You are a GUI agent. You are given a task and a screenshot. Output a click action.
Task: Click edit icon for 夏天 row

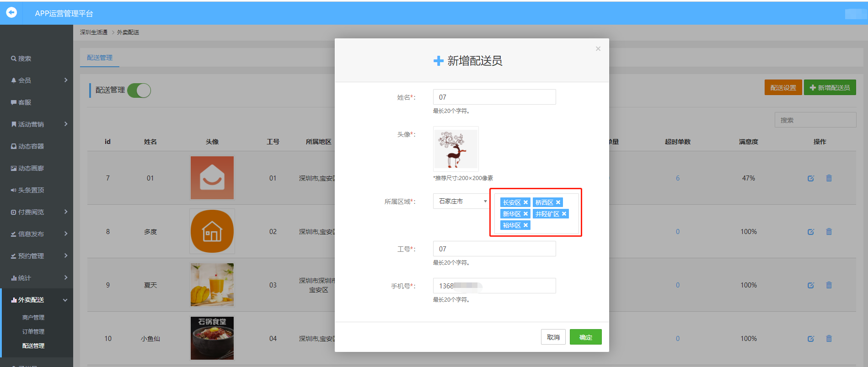pyautogui.click(x=810, y=285)
